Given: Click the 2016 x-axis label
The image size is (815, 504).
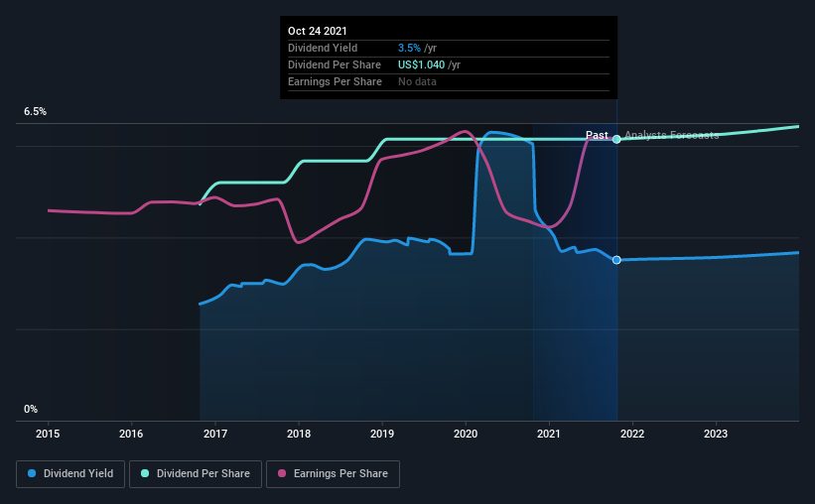Looking at the screenshot, I should click(131, 434).
